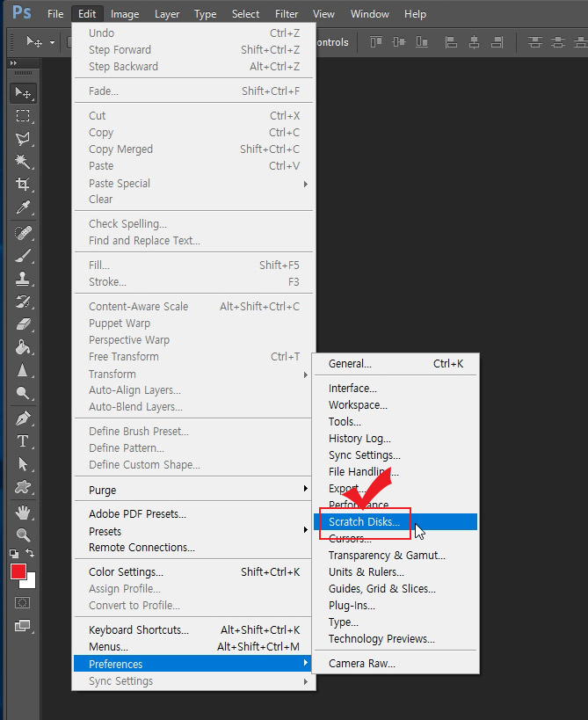Viewport: 588px width, 720px height.
Task: Select the Crop tool
Action: [x=23, y=184]
